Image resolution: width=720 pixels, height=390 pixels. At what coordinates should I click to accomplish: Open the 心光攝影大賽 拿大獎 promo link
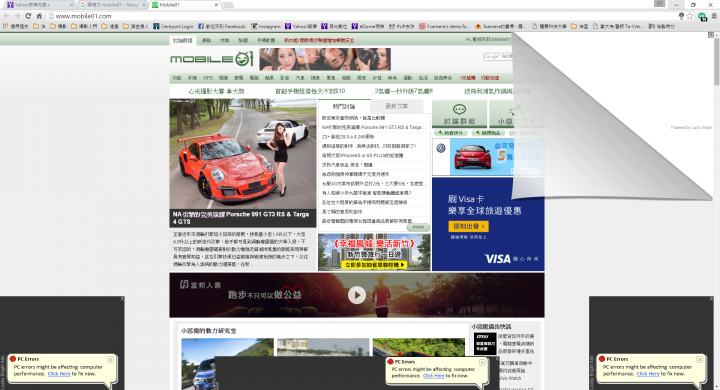click(x=216, y=91)
